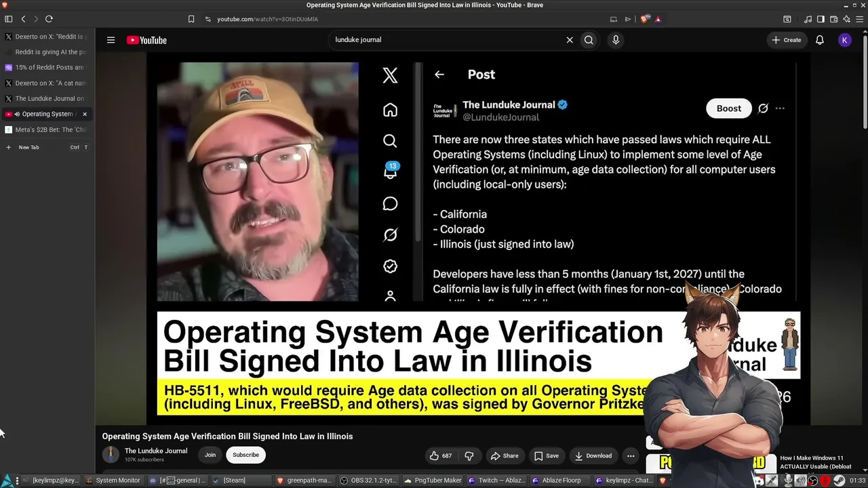The height and width of the screenshot is (488, 868).
Task: Open The Lunduke Journal channel name link
Action: (x=156, y=451)
